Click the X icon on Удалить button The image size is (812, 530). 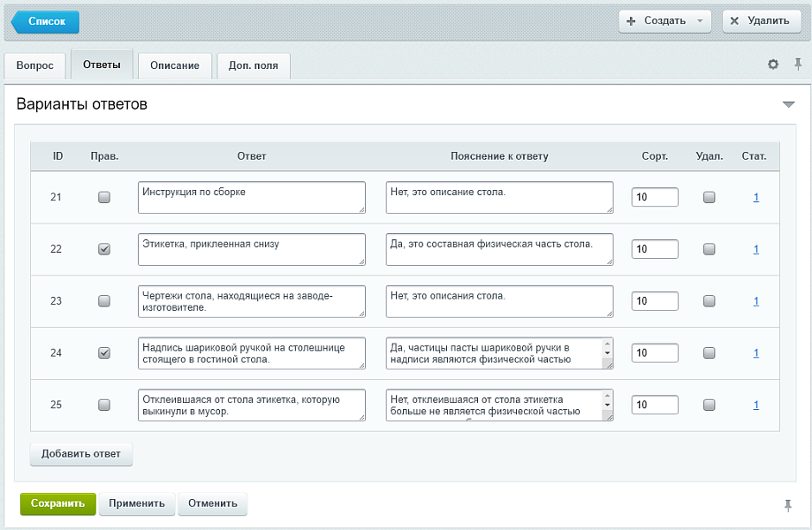[734, 21]
